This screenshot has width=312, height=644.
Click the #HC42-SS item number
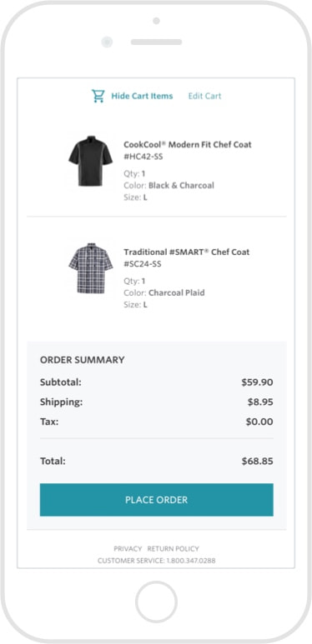point(143,157)
